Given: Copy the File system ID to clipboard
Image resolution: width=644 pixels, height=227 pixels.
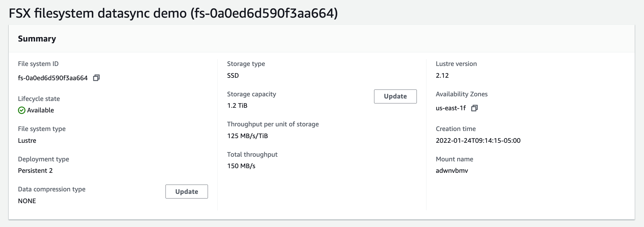Looking at the screenshot, I should click(96, 78).
